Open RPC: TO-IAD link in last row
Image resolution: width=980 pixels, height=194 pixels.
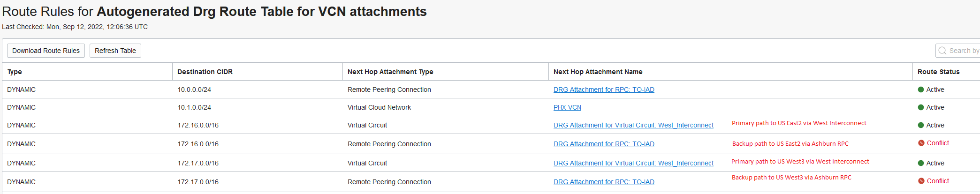[604, 182]
